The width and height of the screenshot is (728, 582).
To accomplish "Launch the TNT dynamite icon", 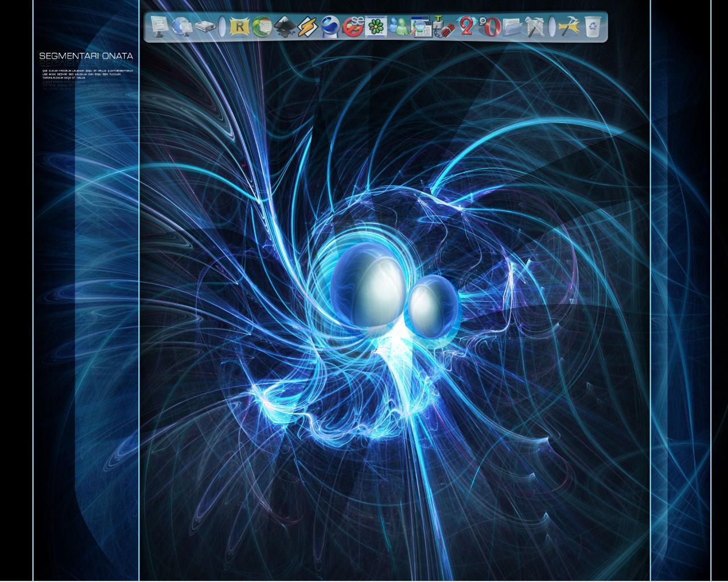I will tap(443, 27).
